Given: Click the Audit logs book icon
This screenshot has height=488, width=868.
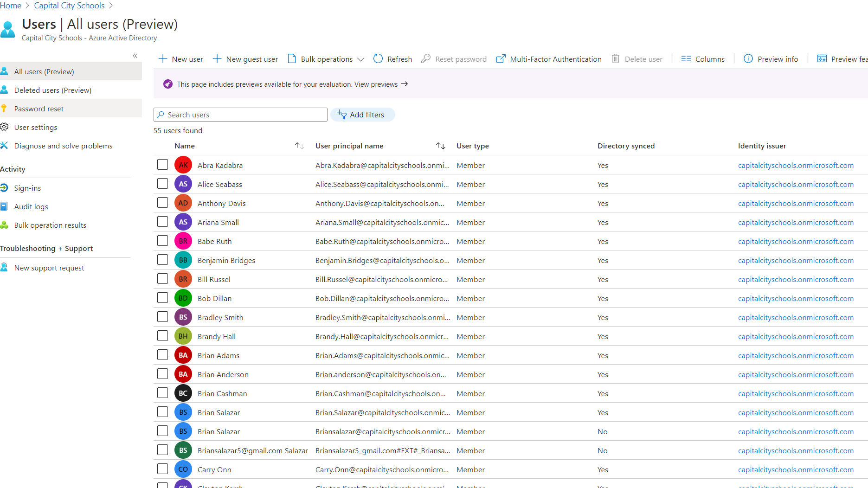Looking at the screenshot, I should (4, 206).
